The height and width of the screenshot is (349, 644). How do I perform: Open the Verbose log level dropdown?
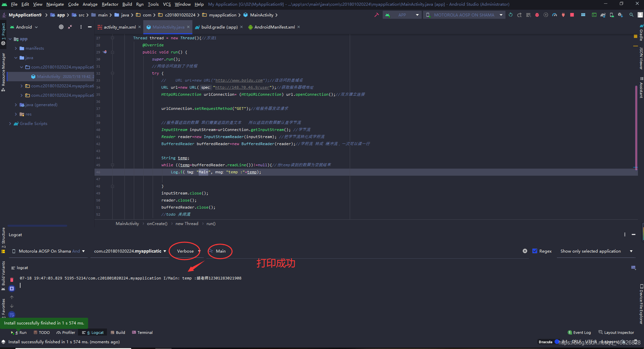pyautogui.click(x=189, y=251)
